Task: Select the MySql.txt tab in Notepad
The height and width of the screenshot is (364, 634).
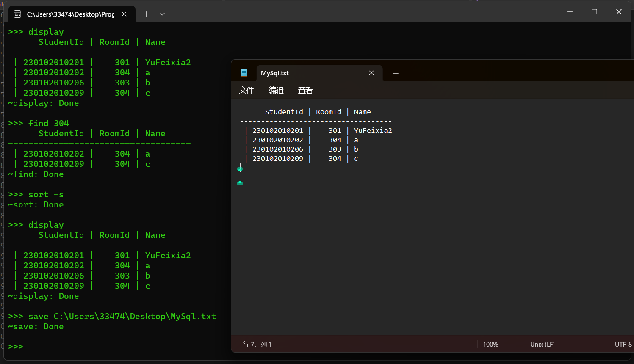Action: point(319,73)
